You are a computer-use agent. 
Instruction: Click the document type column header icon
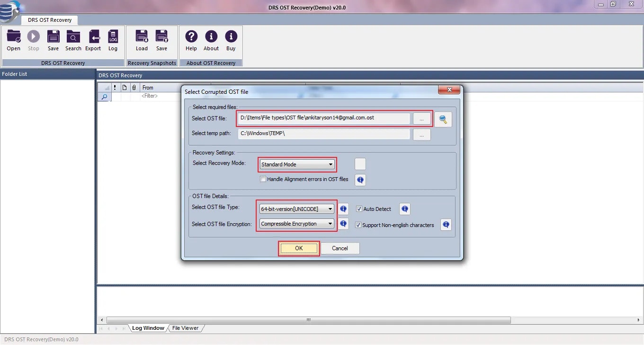tap(125, 88)
